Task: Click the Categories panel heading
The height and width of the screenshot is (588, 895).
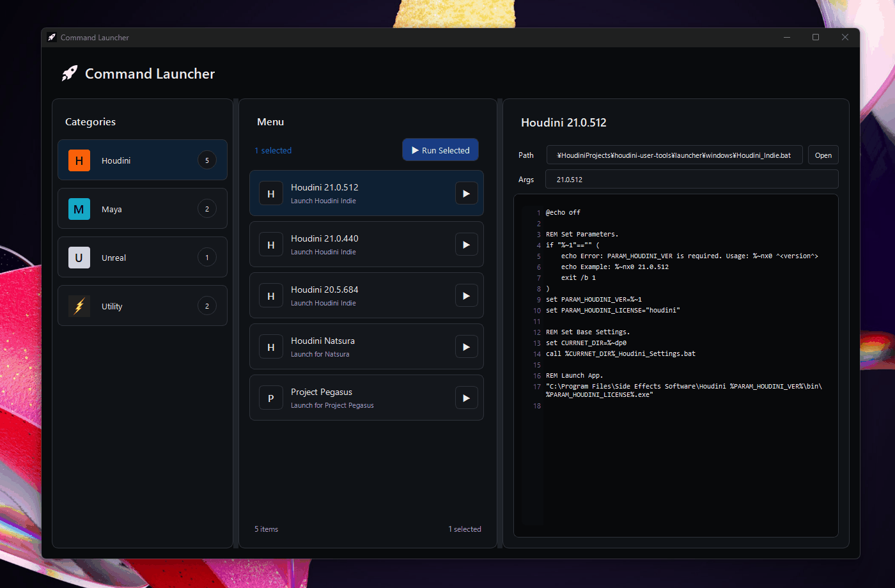Action: pos(90,122)
